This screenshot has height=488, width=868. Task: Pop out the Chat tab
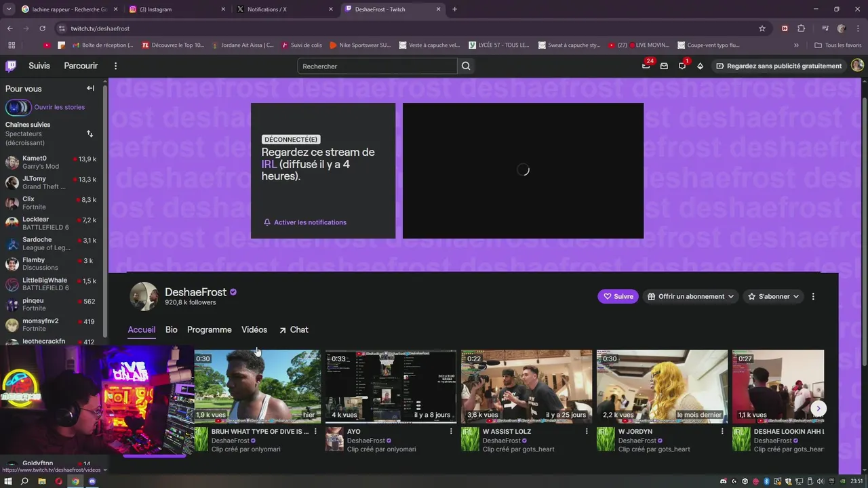click(293, 329)
